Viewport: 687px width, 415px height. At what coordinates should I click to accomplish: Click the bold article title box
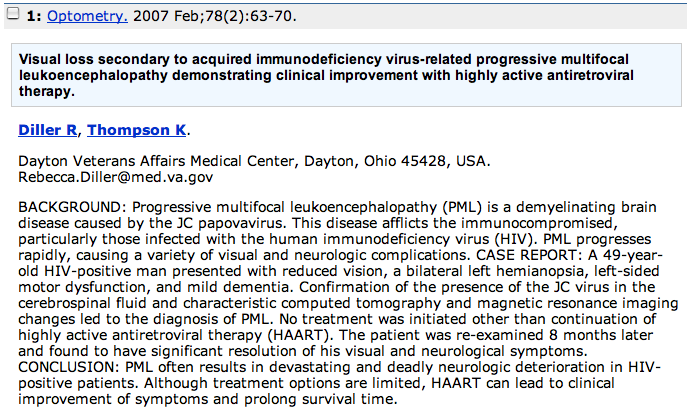tap(346, 75)
